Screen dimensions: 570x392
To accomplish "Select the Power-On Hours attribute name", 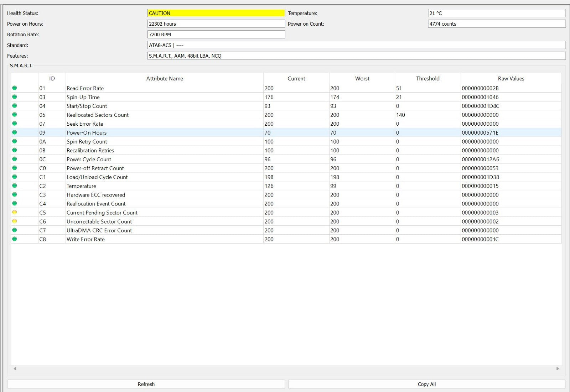I will [x=87, y=133].
